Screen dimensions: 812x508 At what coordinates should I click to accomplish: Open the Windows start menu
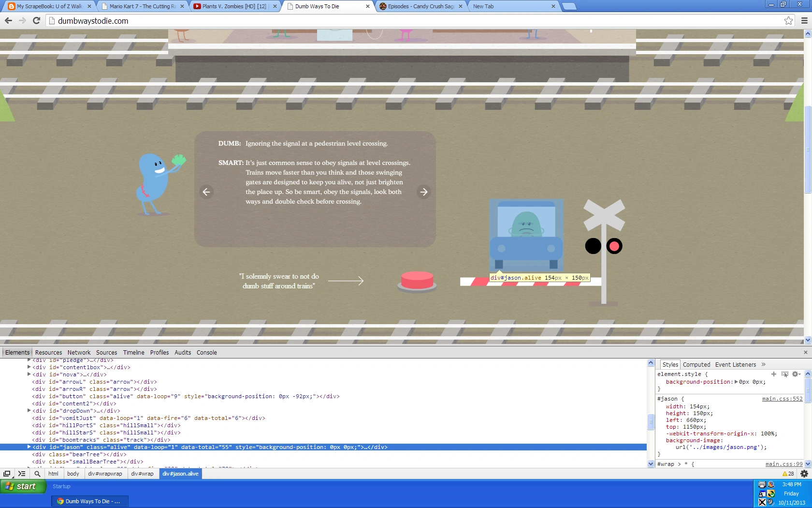click(23, 486)
